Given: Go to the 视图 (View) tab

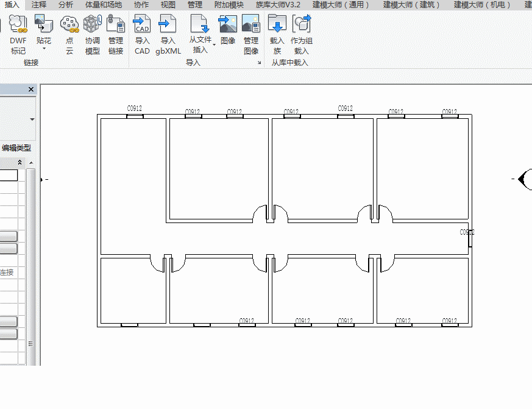Looking at the screenshot, I should point(168,5).
